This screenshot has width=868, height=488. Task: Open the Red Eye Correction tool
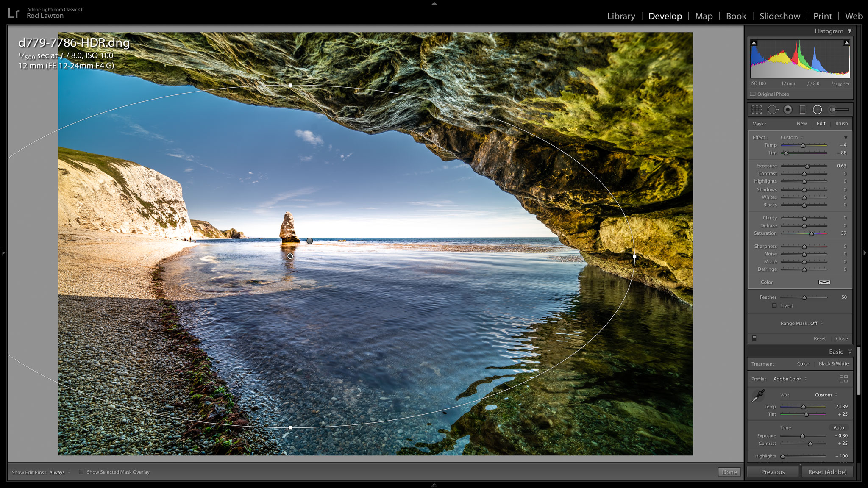pos(787,110)
